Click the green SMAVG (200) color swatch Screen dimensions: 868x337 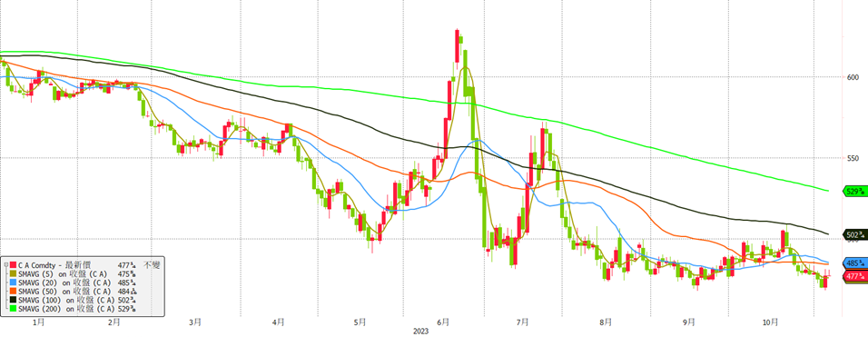pyautogui.click(x=13, y=308)
